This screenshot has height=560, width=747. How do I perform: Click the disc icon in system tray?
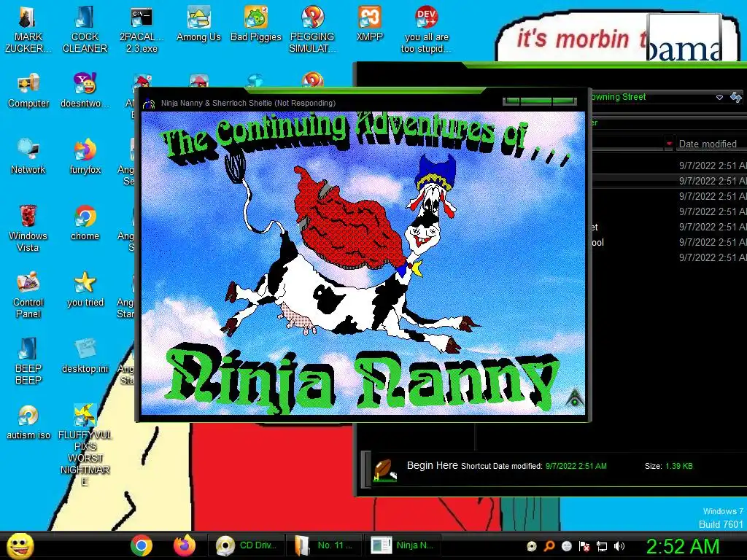tap(532, 546)
